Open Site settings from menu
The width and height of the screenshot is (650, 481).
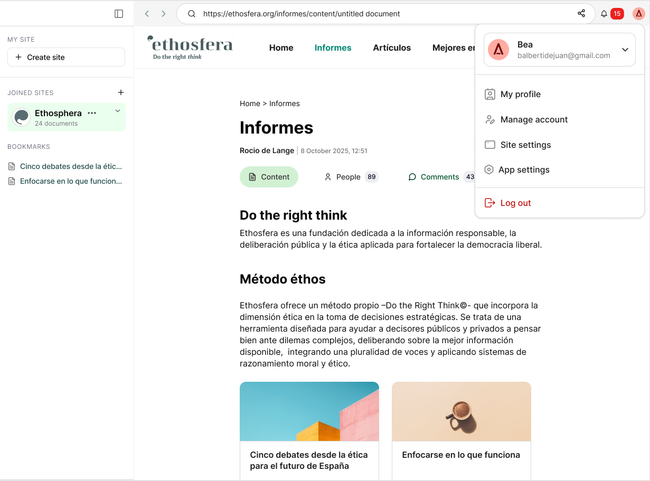click(525, 145)
